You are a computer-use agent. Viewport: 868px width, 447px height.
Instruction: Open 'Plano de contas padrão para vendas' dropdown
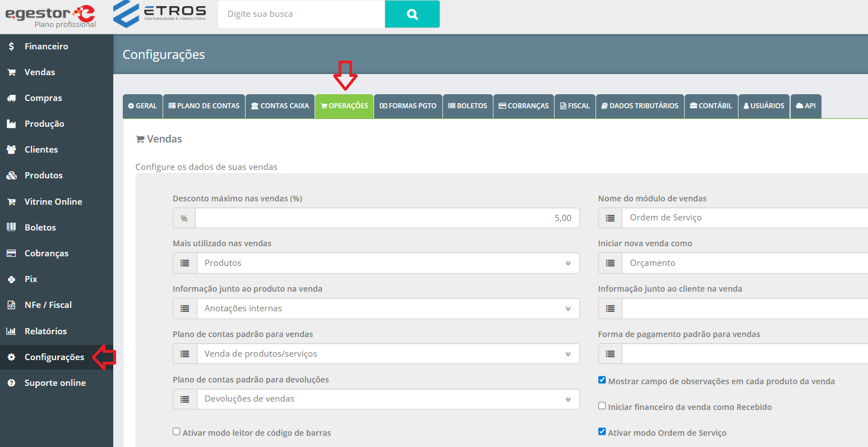pos(388,354)
